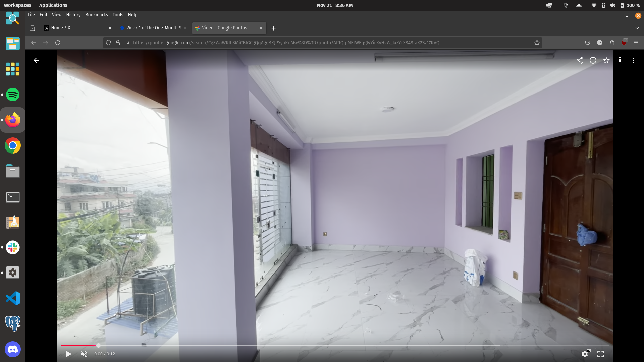Reload the current page

coord(58,43)
